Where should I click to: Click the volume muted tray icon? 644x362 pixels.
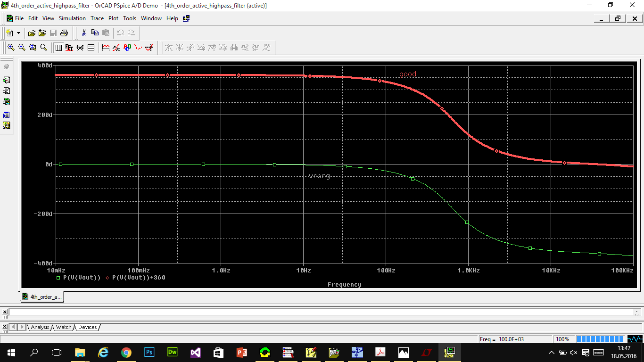pos(574,353)
